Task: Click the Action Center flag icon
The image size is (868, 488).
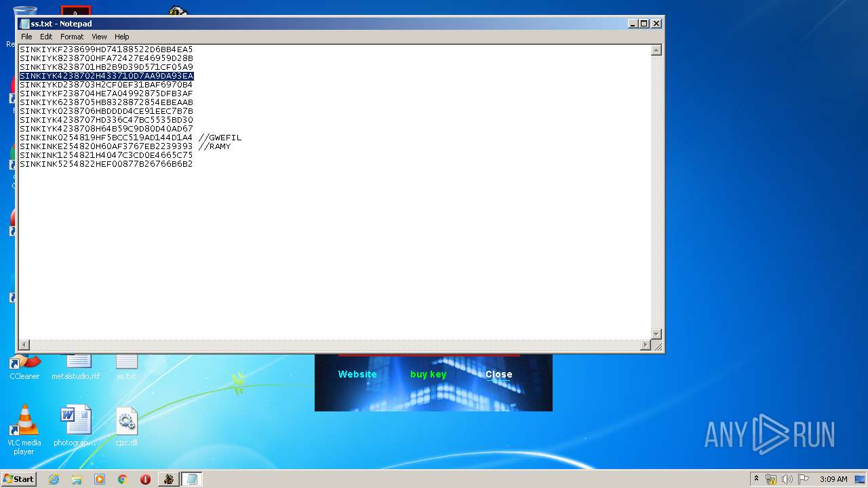Action: pos(804,479)
